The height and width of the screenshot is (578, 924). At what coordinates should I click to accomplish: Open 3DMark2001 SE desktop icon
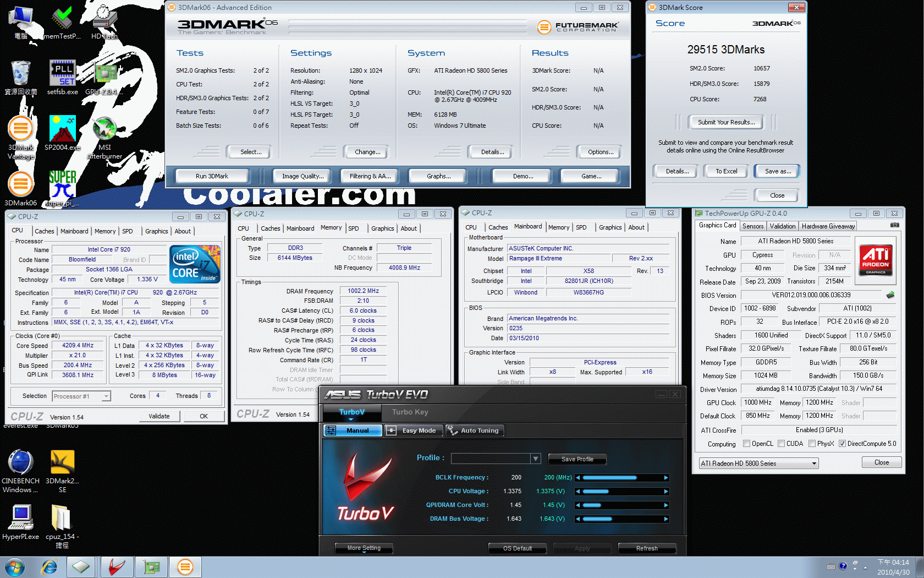point(62,471)
